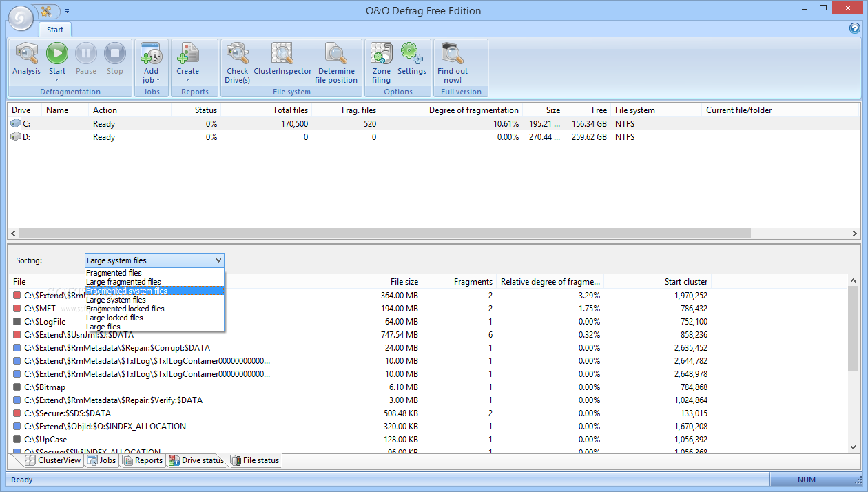Click the 10.61% fragmentation cell
Image resolution: width=868 pixels, height=492 pixels.
pos(506,124)
